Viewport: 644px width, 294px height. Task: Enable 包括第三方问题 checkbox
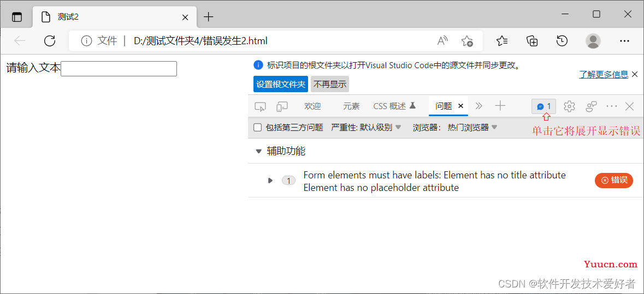[257, 128]
